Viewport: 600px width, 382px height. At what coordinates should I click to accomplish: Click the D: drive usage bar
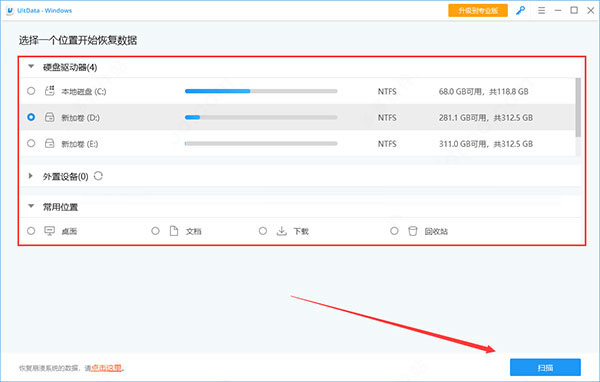(261, 117)
